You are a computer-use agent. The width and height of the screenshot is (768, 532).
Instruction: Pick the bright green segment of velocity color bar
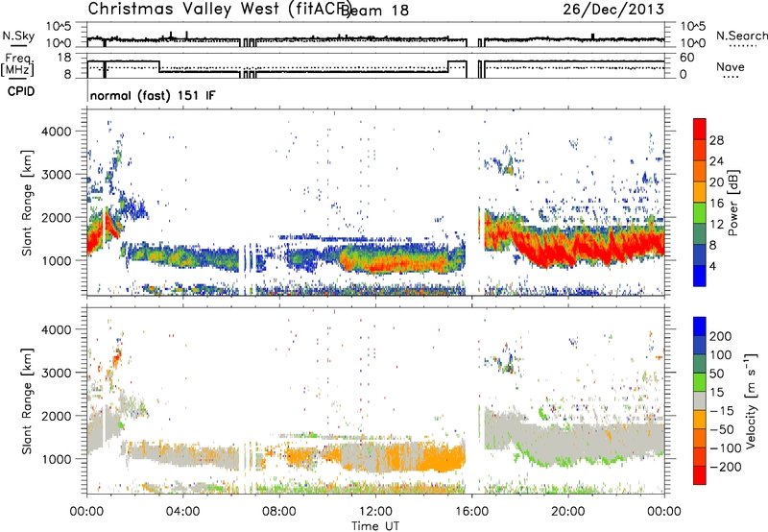700,382
